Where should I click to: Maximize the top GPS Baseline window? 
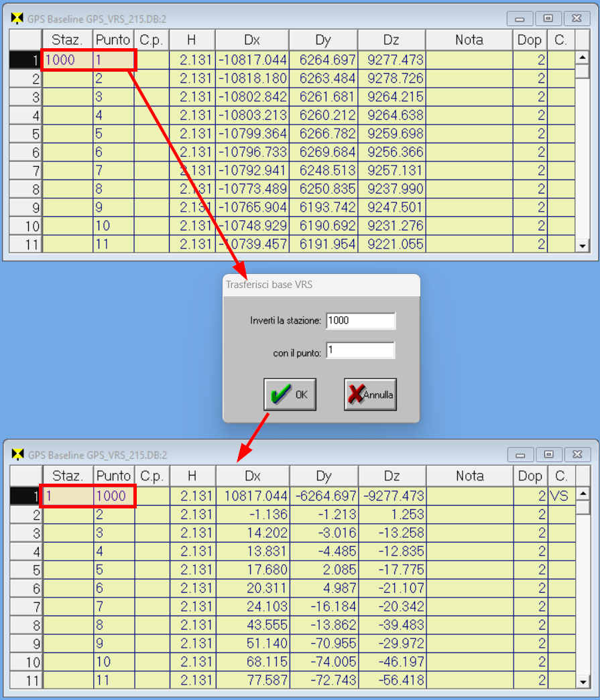548,18
